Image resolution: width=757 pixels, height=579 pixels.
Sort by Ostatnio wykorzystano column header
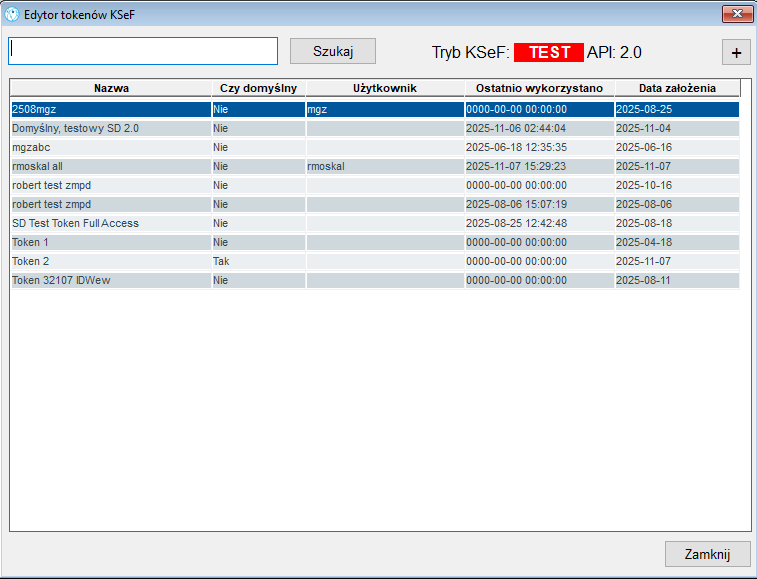(x=539, y=88)
